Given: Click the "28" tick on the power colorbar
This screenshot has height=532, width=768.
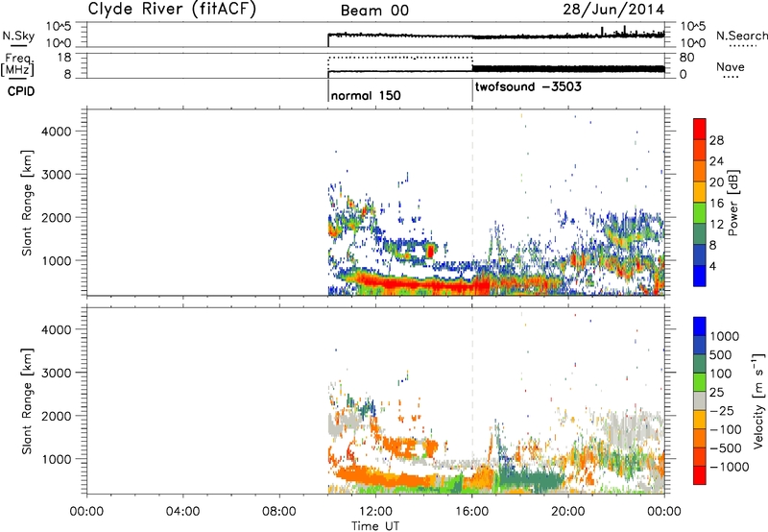Looking at the screenshot, I should [x=716, y=140].
